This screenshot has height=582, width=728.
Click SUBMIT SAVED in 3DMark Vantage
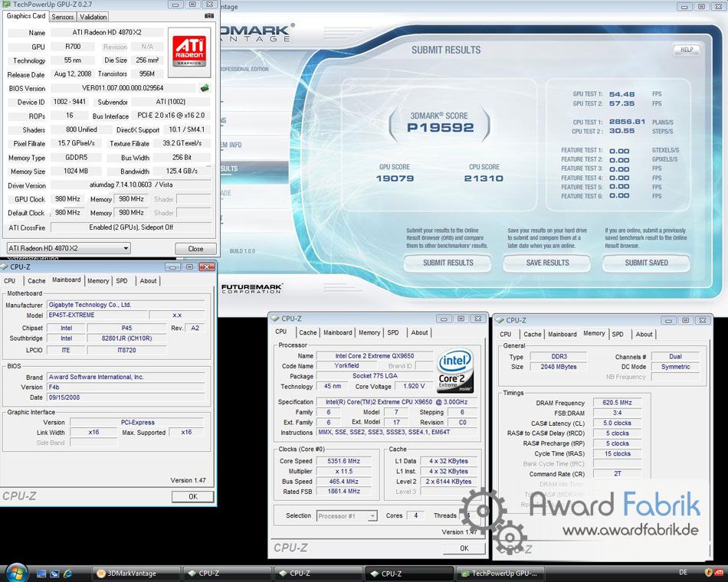[x=646, y=263]
